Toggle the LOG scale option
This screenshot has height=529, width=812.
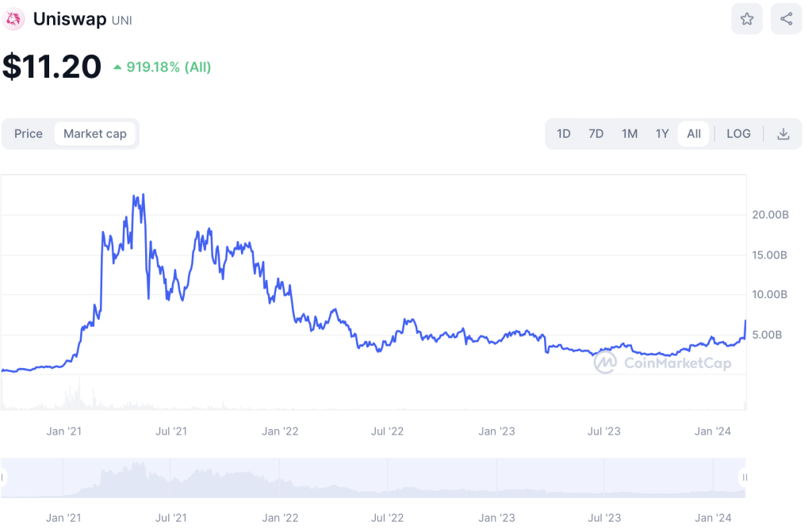[738, 134]
